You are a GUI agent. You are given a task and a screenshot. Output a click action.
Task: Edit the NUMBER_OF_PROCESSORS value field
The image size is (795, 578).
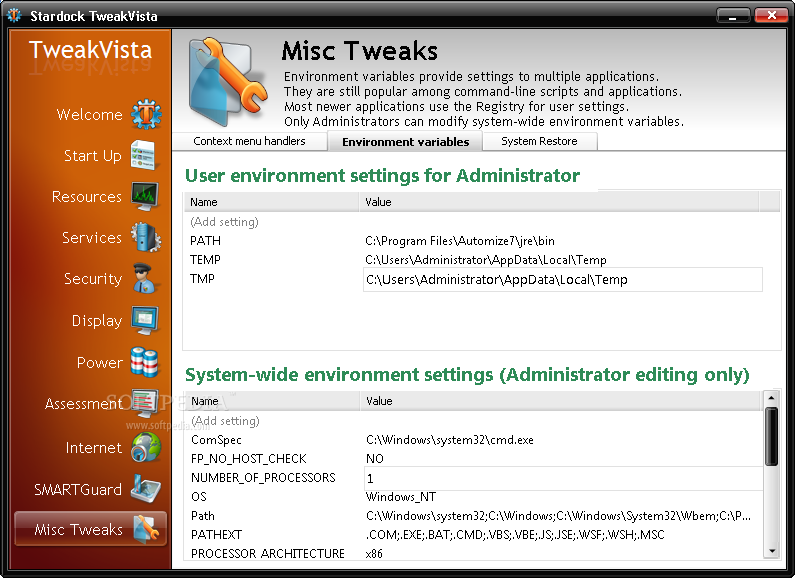563,478
